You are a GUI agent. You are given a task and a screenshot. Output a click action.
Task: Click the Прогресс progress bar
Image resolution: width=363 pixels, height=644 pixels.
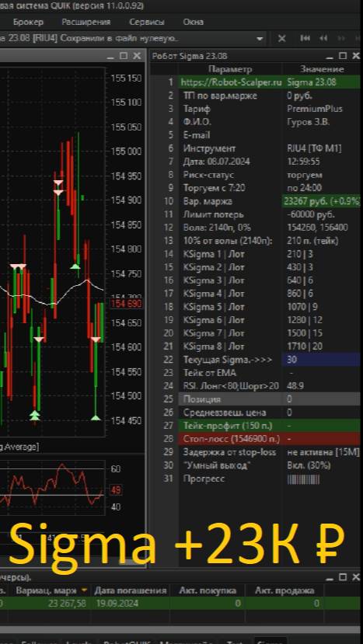click(303, 479)
